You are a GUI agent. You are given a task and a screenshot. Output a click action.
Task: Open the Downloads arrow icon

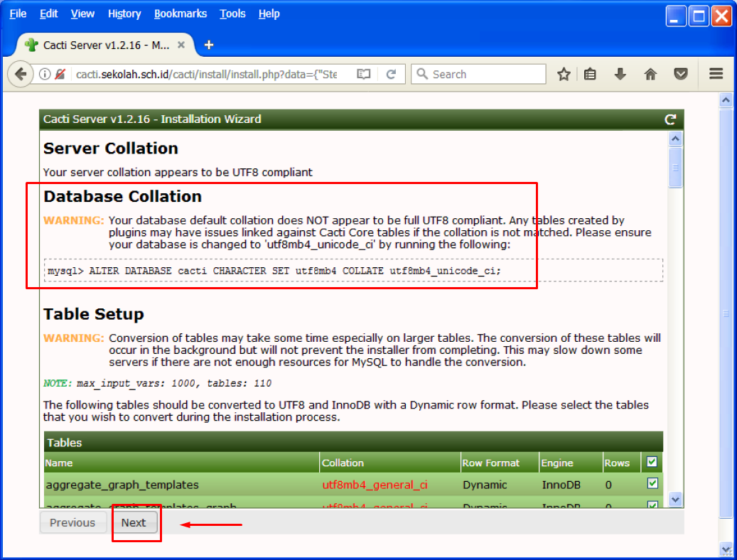click(x=620, y=74)
